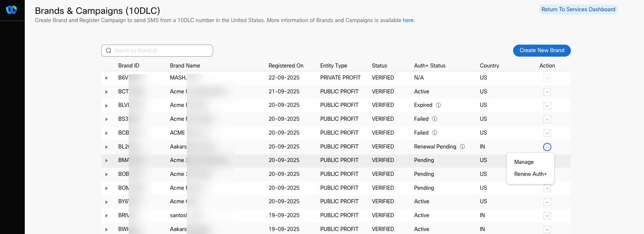The image size is (644, 234).
Task: Click the info icon next to Renewal Pending
Action: 462,147
